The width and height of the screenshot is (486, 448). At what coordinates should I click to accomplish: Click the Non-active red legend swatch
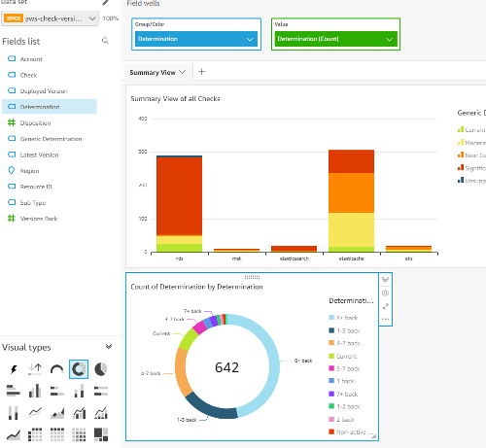[331, 431]
